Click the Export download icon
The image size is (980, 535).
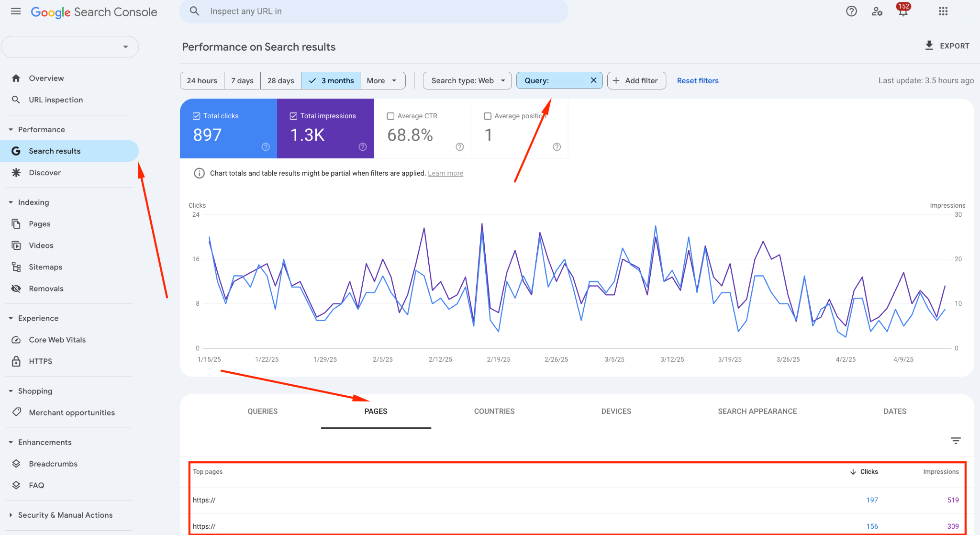coord(929,45)
